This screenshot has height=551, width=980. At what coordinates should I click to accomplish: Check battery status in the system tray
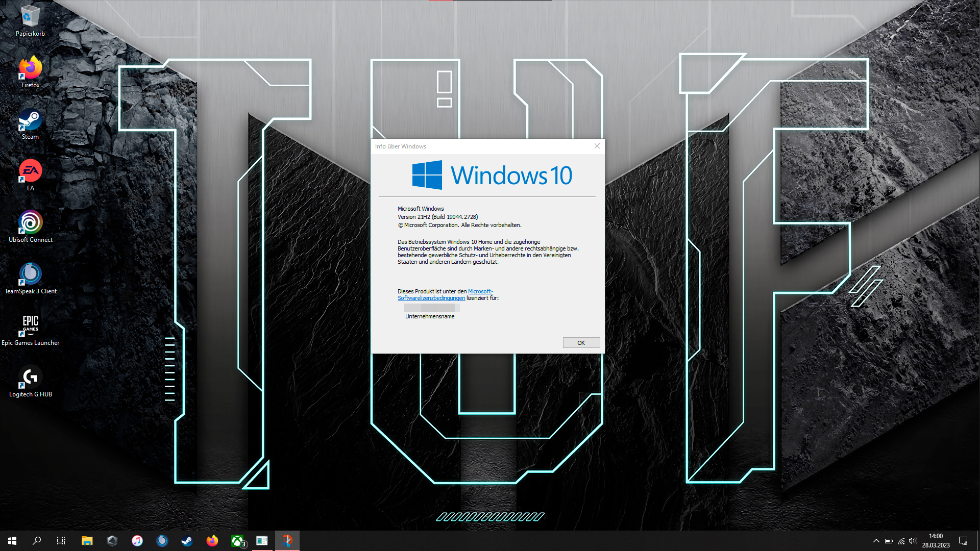pyautogui.click(x=889, y=540)
